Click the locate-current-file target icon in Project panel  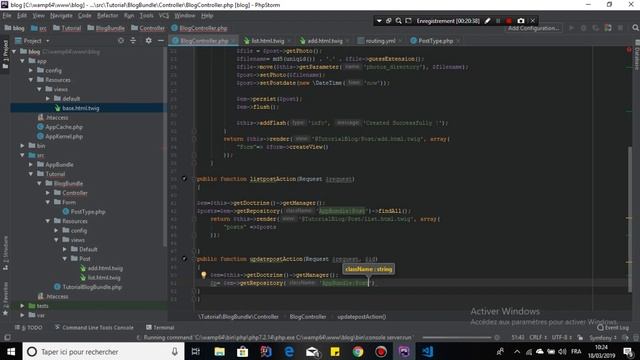pos(121,41)
